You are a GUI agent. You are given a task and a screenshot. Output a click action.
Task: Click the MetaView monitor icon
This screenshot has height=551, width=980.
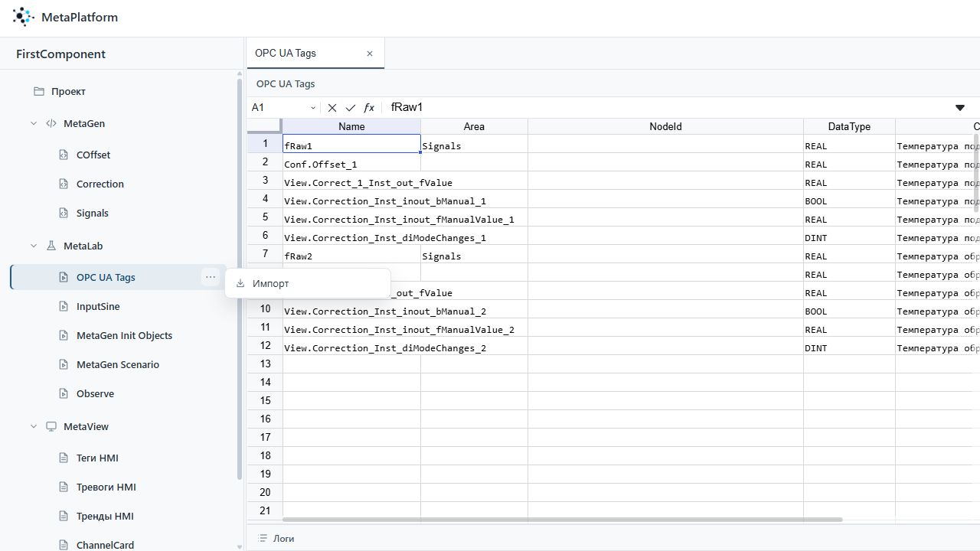click(x=51, y=426)
